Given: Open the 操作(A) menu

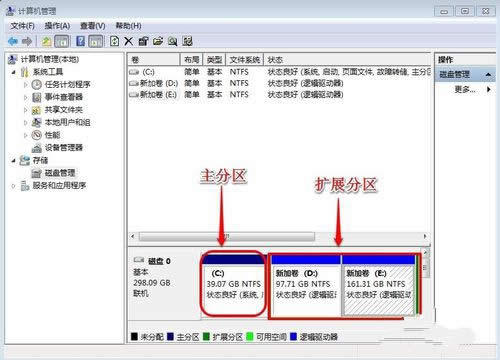Looking at the screenshot, I should pyautogui.click(x=57, y=26).
